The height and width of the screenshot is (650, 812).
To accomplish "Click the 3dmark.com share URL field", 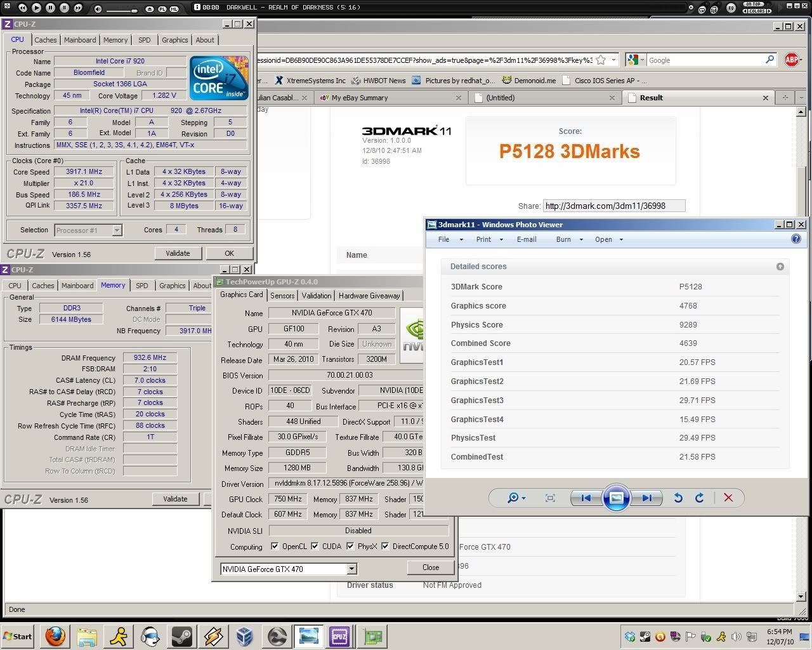I will [x=614, y=206].
